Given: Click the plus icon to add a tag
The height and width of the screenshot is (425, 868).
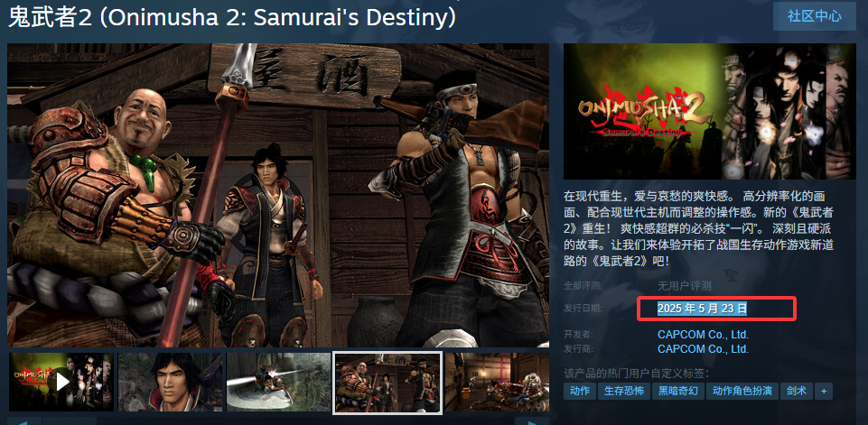Looking at the screenshot, I should coord(824,392).
